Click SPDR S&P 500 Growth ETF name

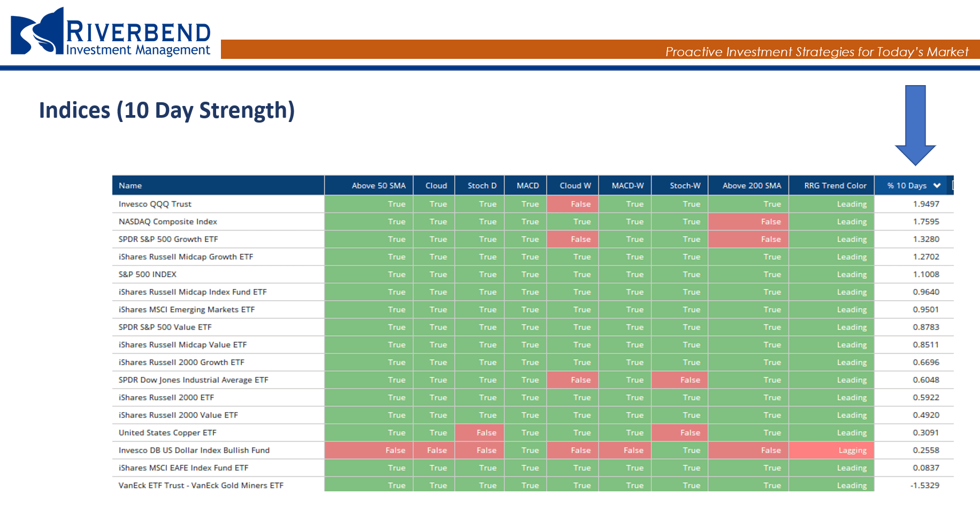tap(168, 239)
